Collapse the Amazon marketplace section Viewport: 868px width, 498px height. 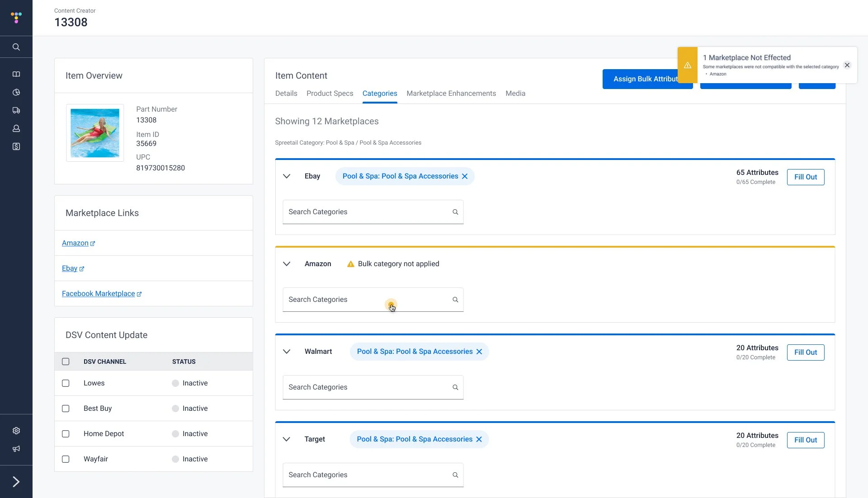287,264
